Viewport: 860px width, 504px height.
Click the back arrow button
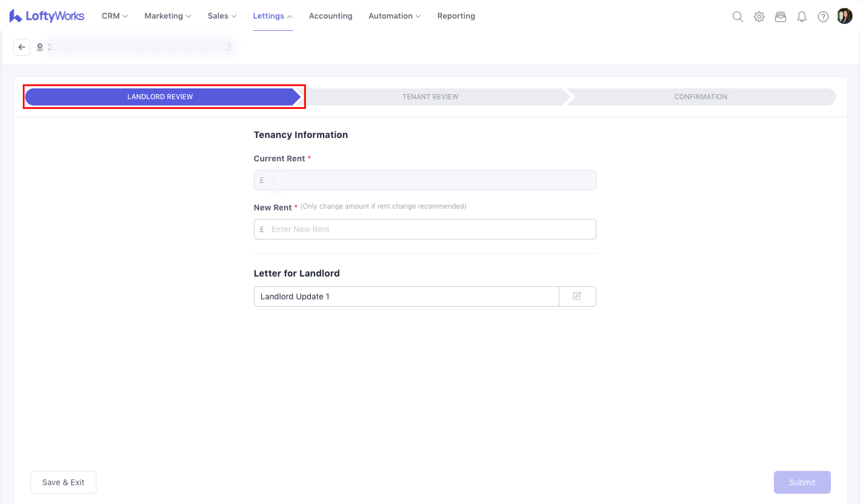click(x=21, y=47)
